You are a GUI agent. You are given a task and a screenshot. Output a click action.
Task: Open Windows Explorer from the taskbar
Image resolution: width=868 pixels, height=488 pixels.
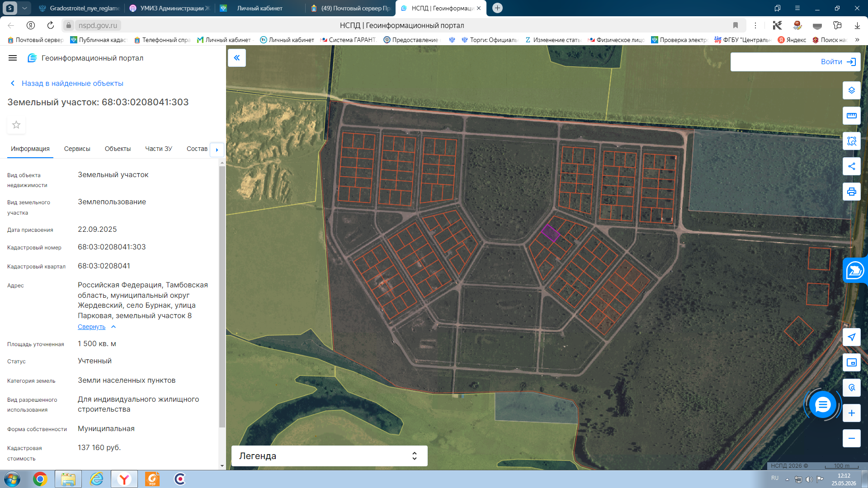coord(68,479)
